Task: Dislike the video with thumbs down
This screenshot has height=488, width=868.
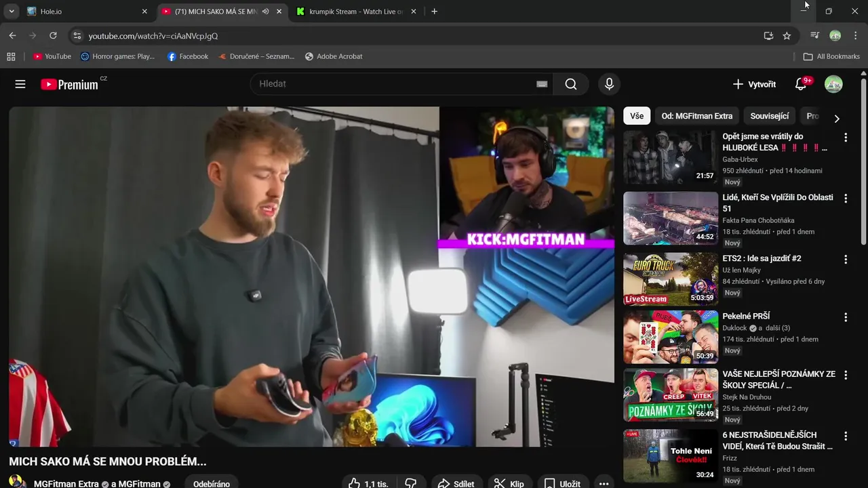Action: click(x=411, y=483)
